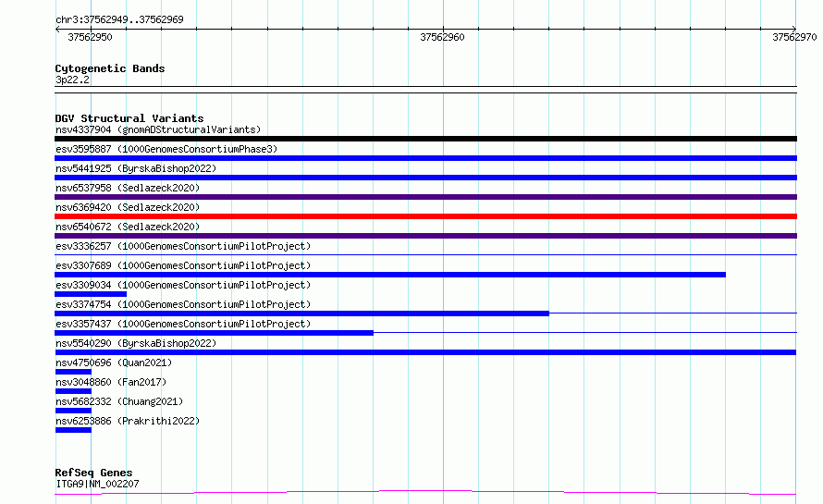This screenshot has height=504, width=823.
Task: Click the short blue nsv4750696 bar
Action: point(73,372)
